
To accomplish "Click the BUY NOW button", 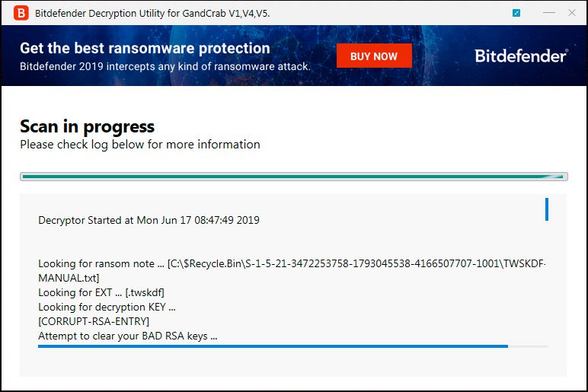I will pyautogui.click(x=374, y=56).
